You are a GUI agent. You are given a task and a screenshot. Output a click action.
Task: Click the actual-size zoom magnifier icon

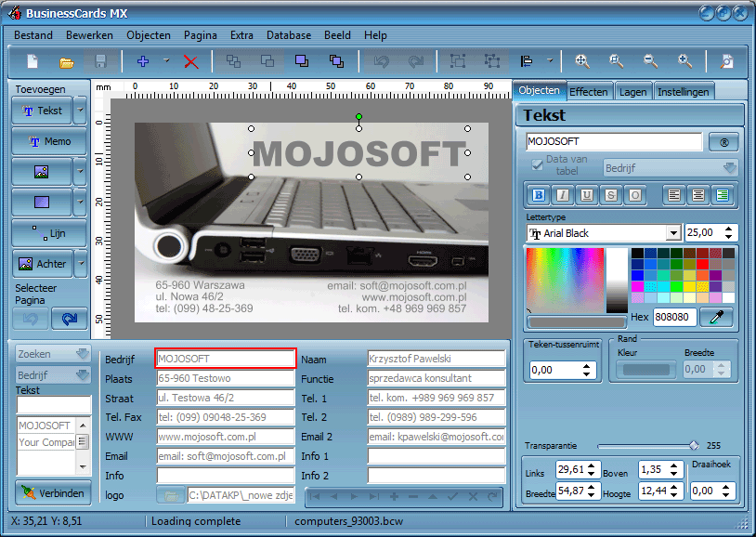point(616,61)
